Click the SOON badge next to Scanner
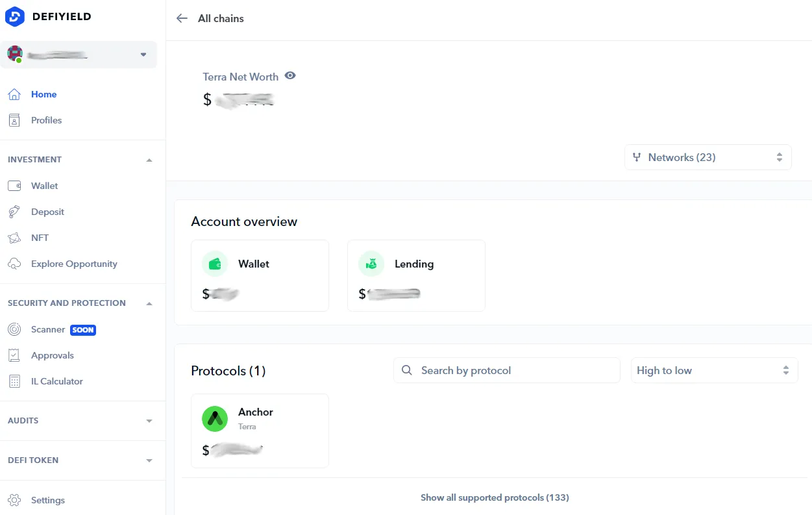 click(x=83, y=330)
